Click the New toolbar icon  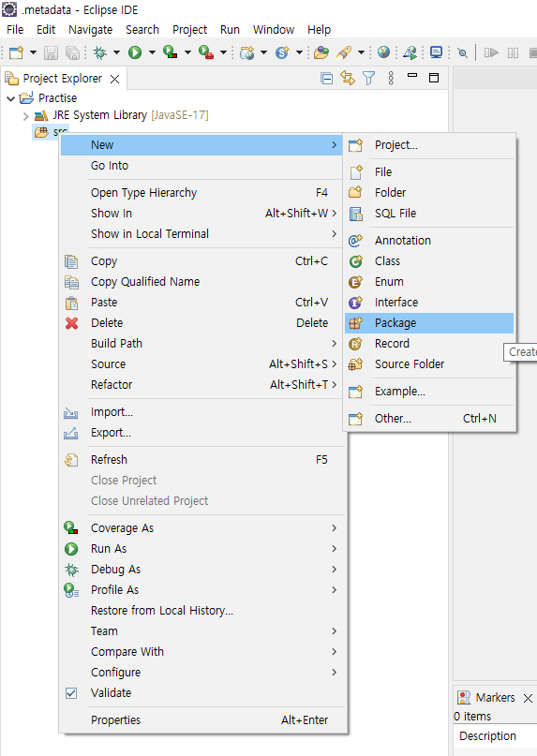click(x=16, y=52)
